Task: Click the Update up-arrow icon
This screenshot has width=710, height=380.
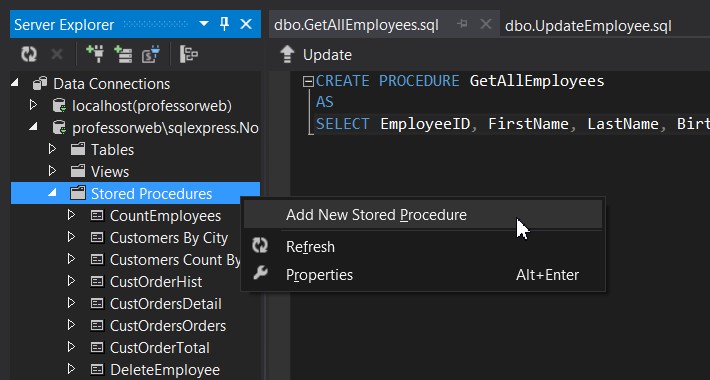Action: pyautogui.click(x=288, y=54)
